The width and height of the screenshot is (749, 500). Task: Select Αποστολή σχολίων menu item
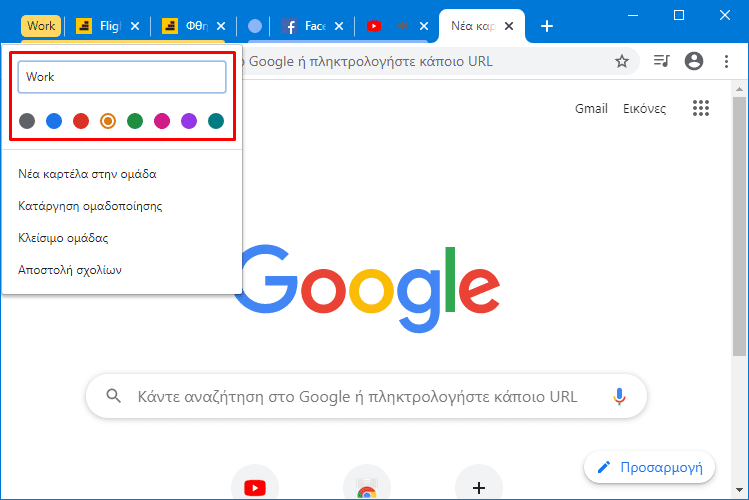pos(122,270)
